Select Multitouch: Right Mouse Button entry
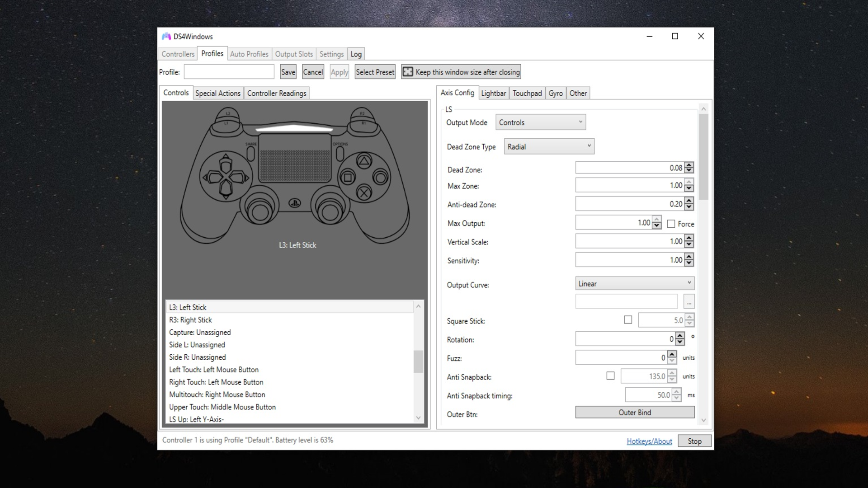The width and height of the screenshot is (868, 488). [x=289, y=394]
